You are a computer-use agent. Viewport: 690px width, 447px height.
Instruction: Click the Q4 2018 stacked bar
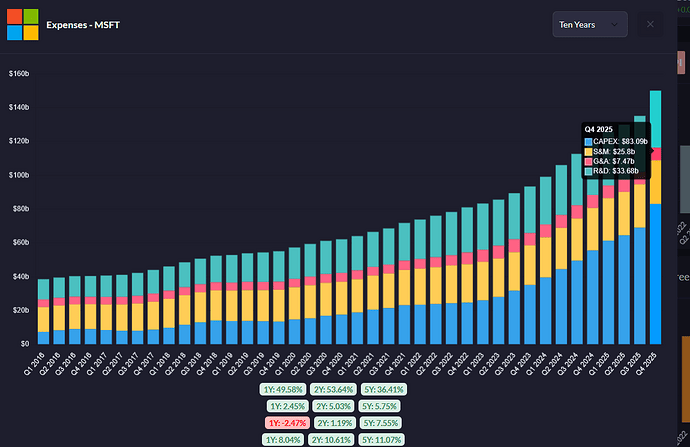(x=216, y=300)
